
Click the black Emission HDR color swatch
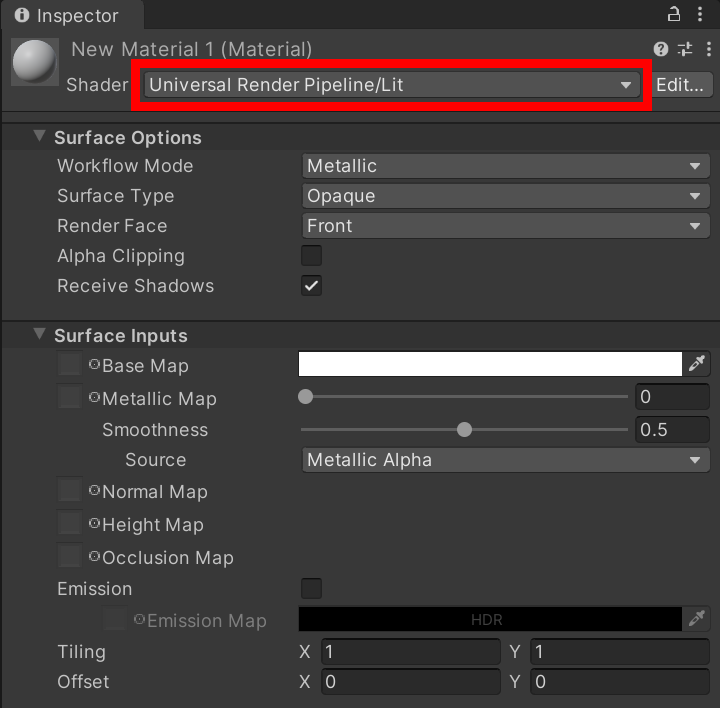point(490,618)
